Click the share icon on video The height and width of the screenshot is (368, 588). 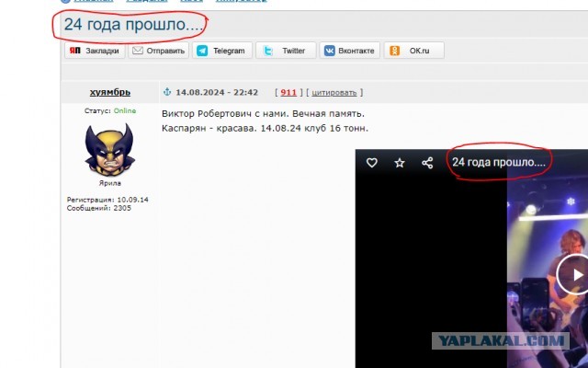coord(427,163)
